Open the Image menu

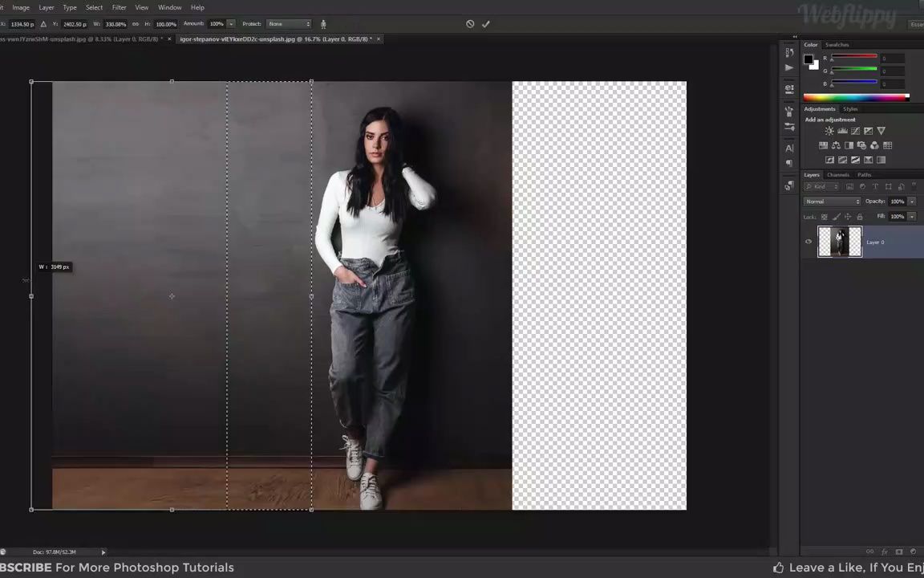[21, 8]
